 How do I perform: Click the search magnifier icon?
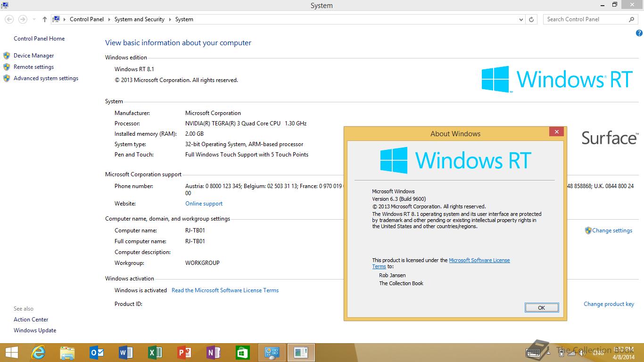632,19
